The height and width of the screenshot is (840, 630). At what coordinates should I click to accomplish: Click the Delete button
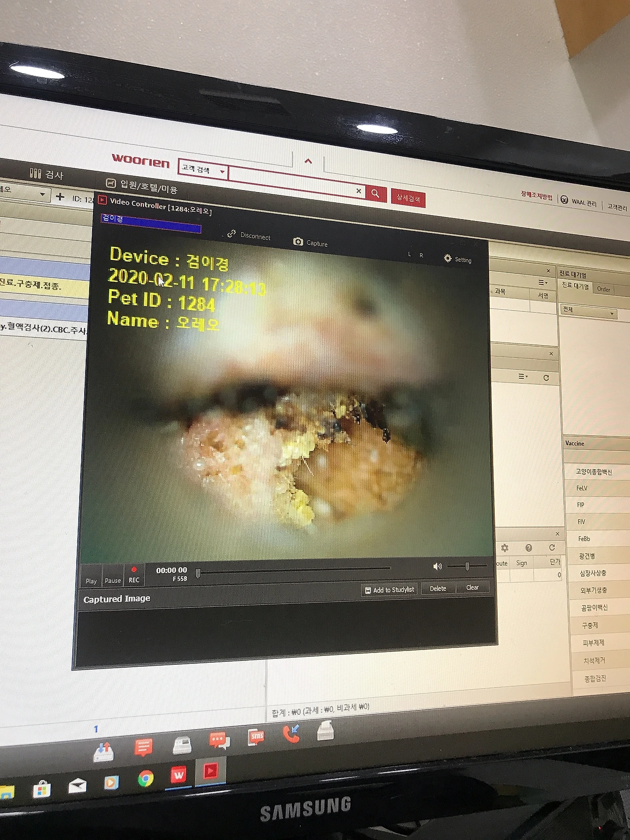pyautogui.click(x=438, y=588)
